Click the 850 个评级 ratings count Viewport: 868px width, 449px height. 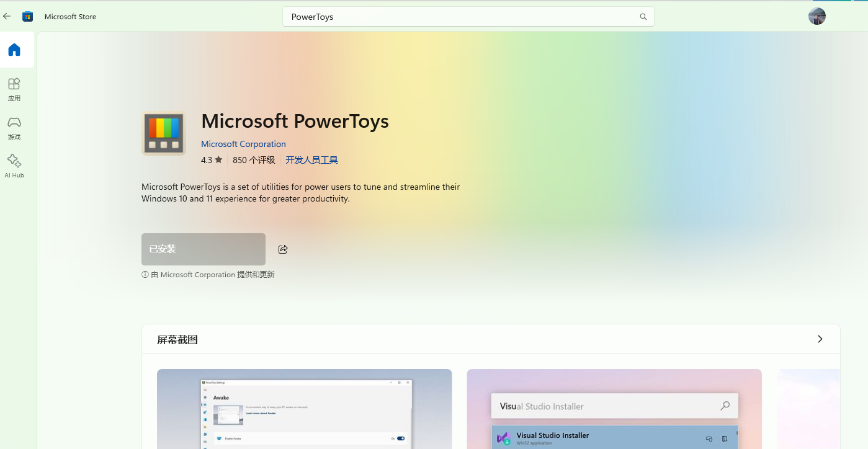tap(254, 160)
